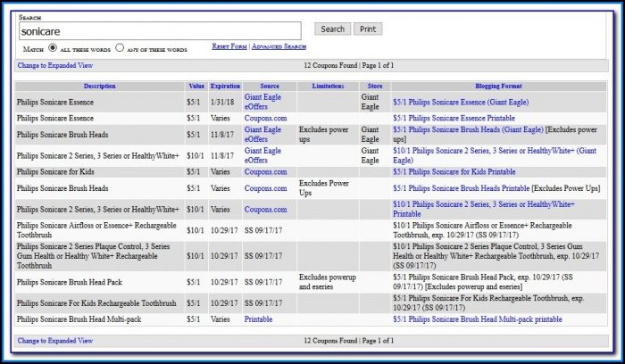Screen dimensions: 625x364
Task: Click top Change to Expanded View link
Action: point(55,65)
